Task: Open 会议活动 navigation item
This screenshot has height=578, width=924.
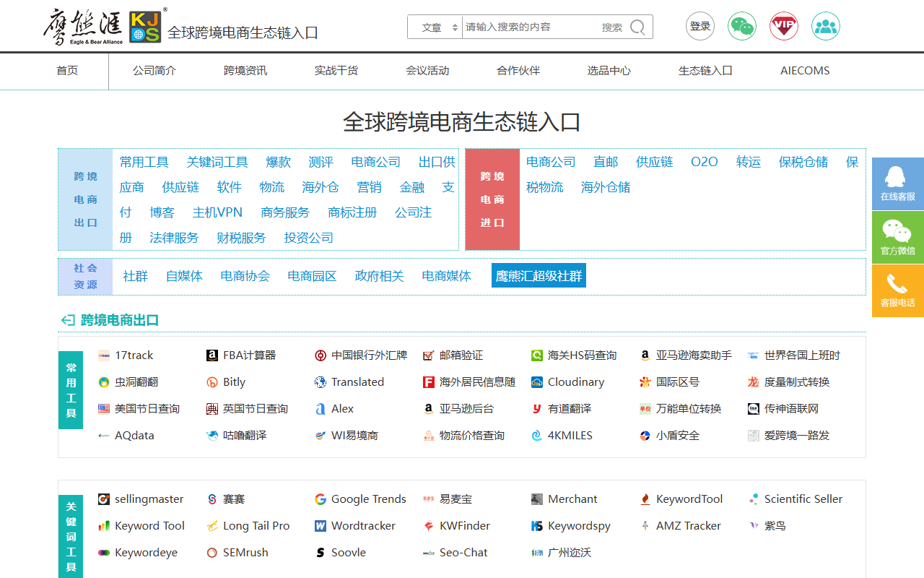Action: pos(427,71)
